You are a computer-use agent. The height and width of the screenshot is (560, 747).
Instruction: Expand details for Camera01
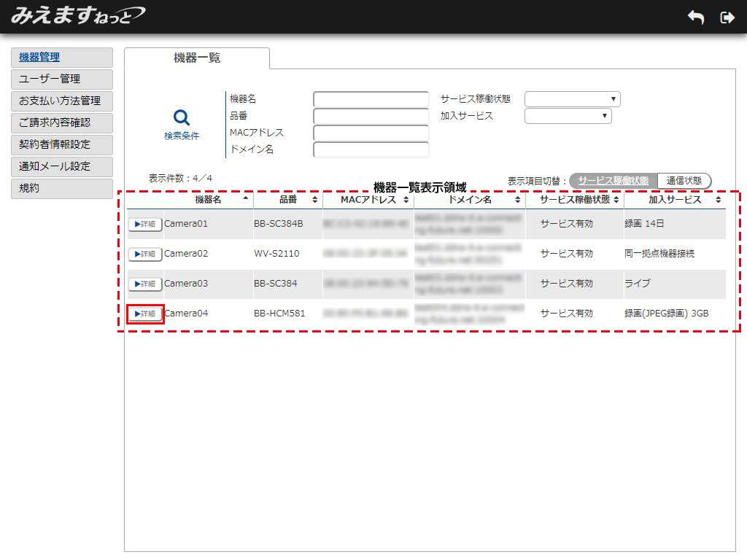tap(145, 224)
